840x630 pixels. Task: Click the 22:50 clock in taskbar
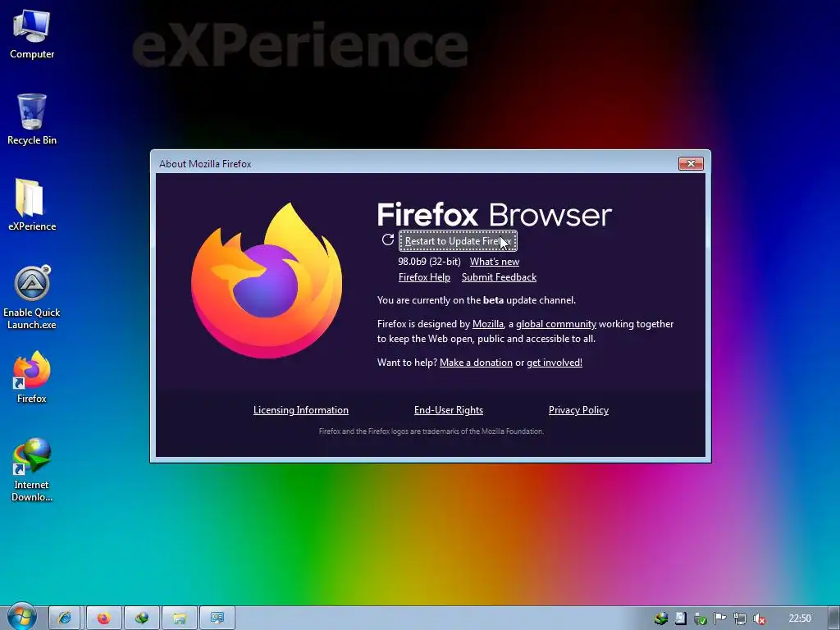(800, 619)
